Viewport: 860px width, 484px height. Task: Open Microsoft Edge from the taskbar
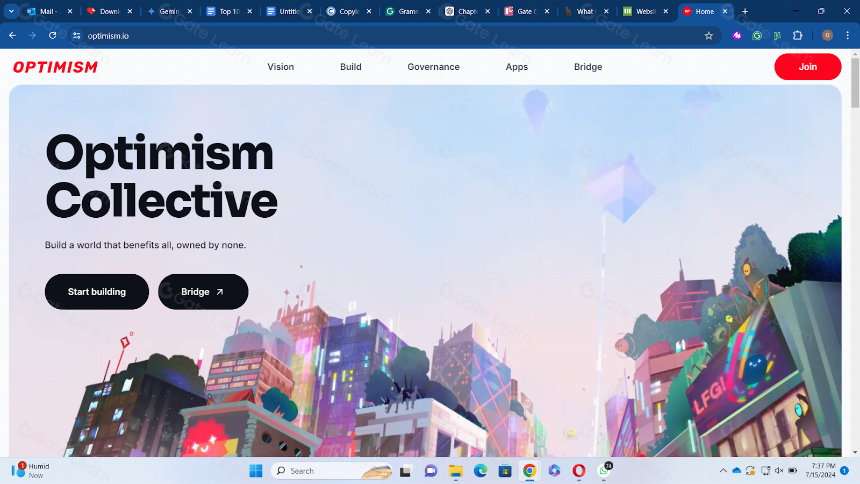[x=480, y=471]
